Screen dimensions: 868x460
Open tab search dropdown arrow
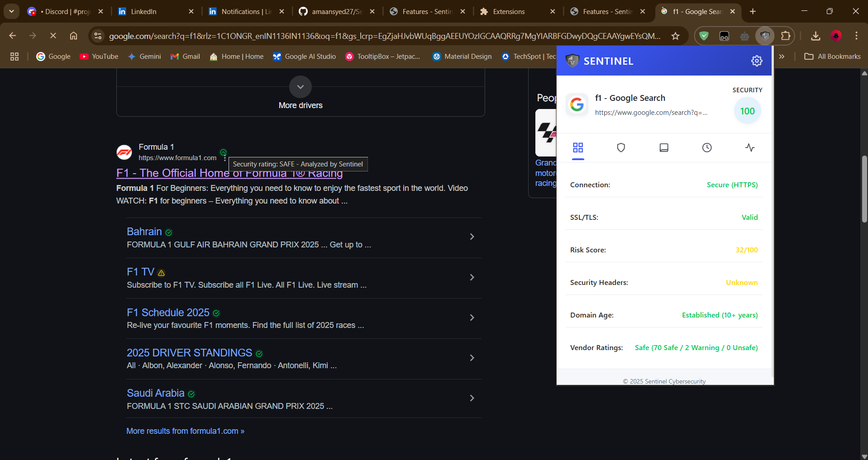[11, 11]
